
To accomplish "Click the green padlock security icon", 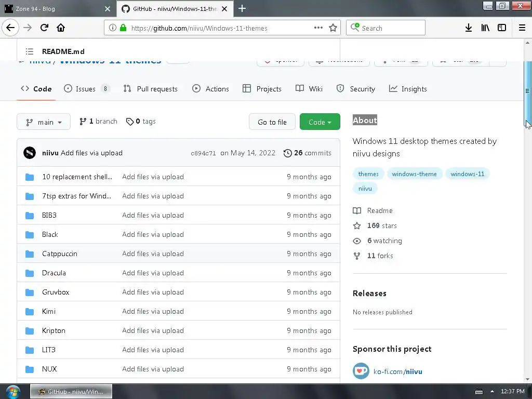I will 123,28.
